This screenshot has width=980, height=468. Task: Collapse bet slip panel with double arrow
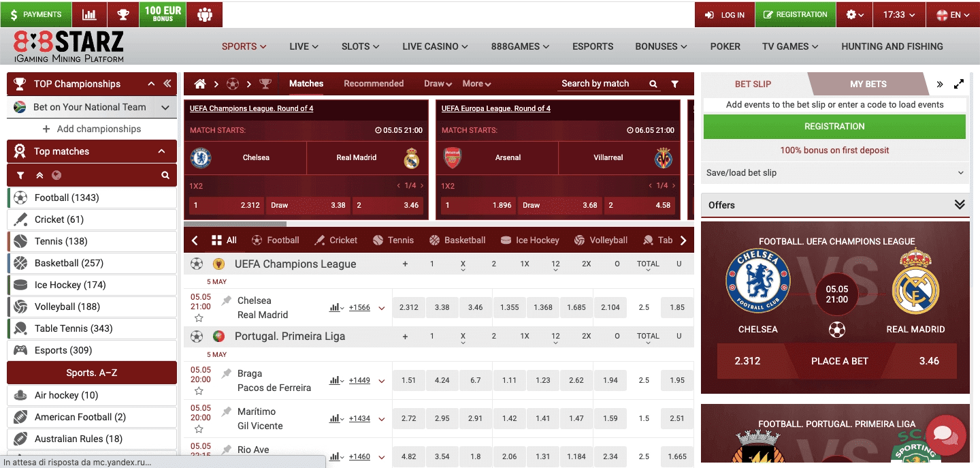940,84
